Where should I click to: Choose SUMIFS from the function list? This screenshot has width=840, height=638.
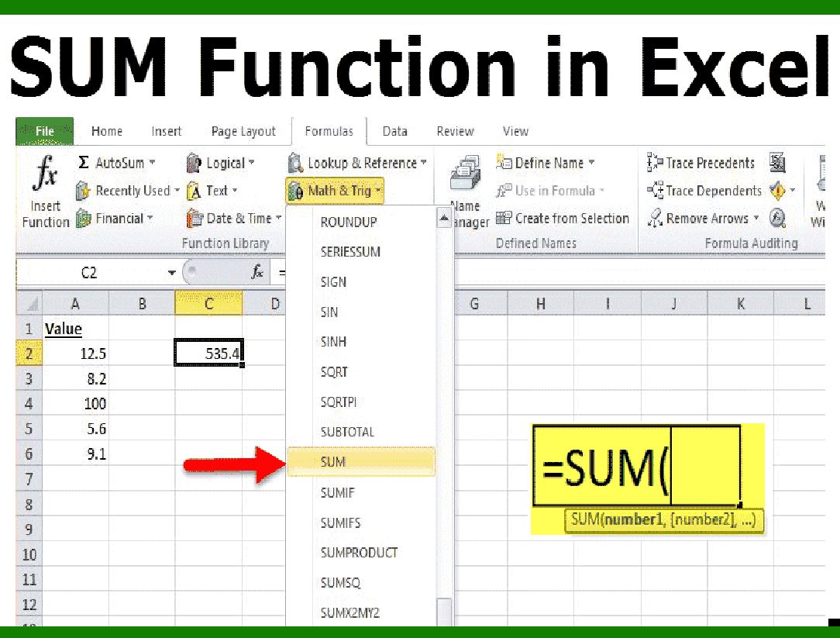click(x=361, y=522)
